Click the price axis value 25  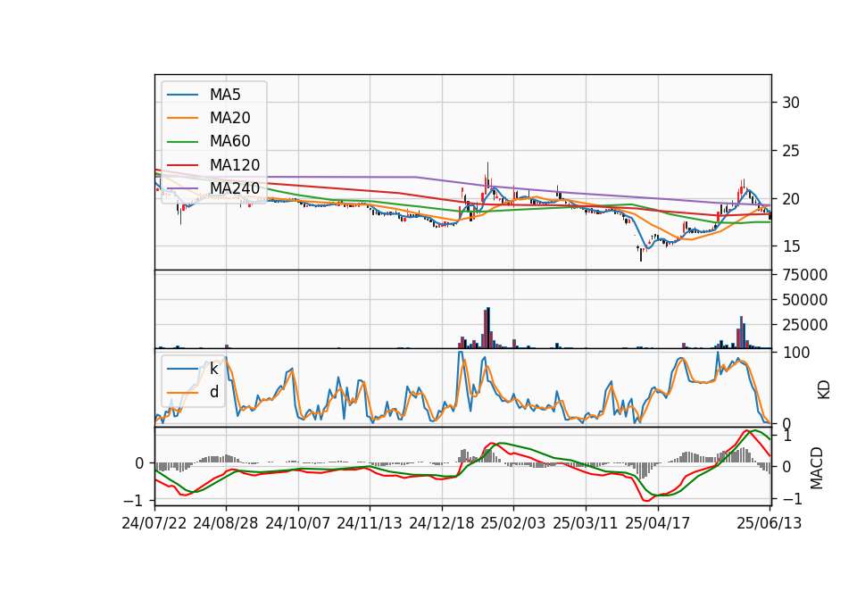tap(791, 151)
